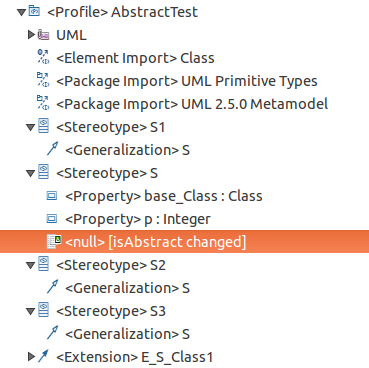This screenshot has width=369, height=368.
Task: Click the Profile AbstractTest package icon
Action: coord(34,11)
